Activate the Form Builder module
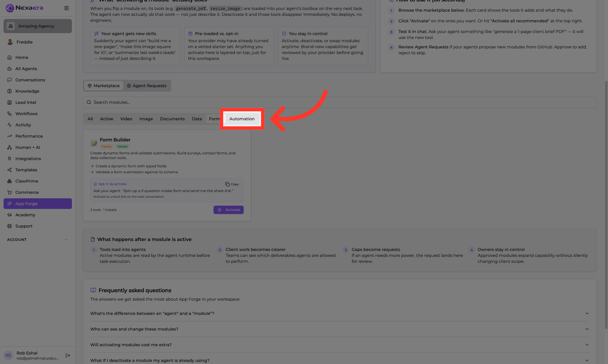 tap(229, 210)
